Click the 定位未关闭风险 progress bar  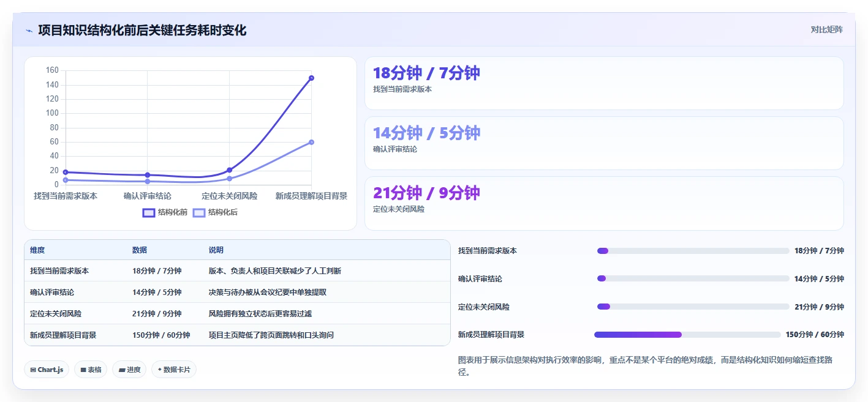tap(693, 307)
